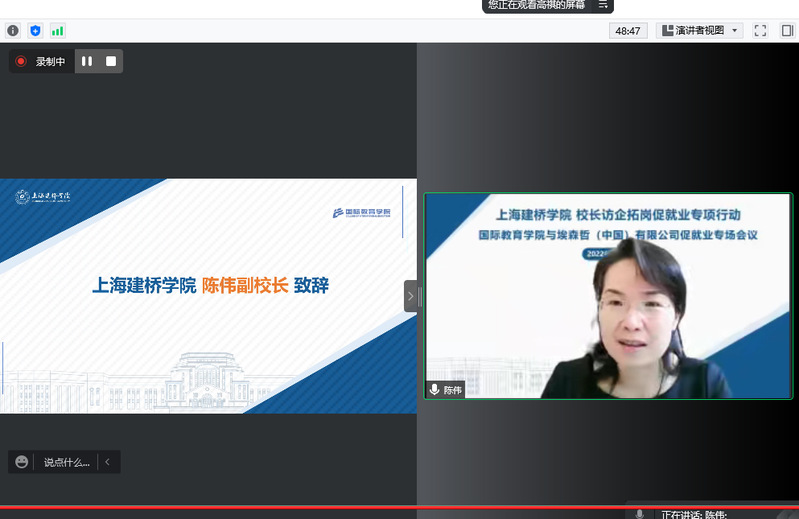Screen dimensions: 799x519
Task: Click the 陈伟 microphone icon on video
Action: pyautogui.click(x=434, y=390)
